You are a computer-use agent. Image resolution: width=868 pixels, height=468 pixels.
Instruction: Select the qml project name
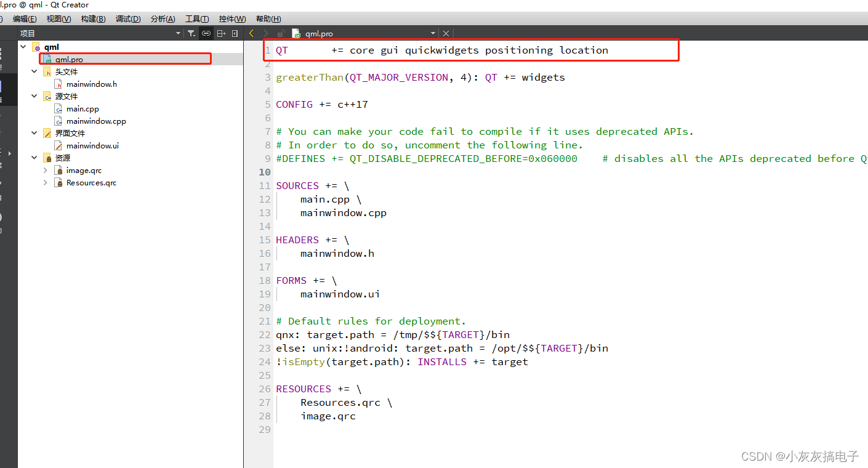click(52, 47)
